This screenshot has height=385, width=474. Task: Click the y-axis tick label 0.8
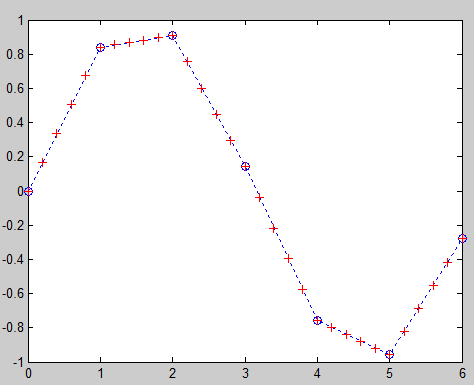[x=15, y=54]
